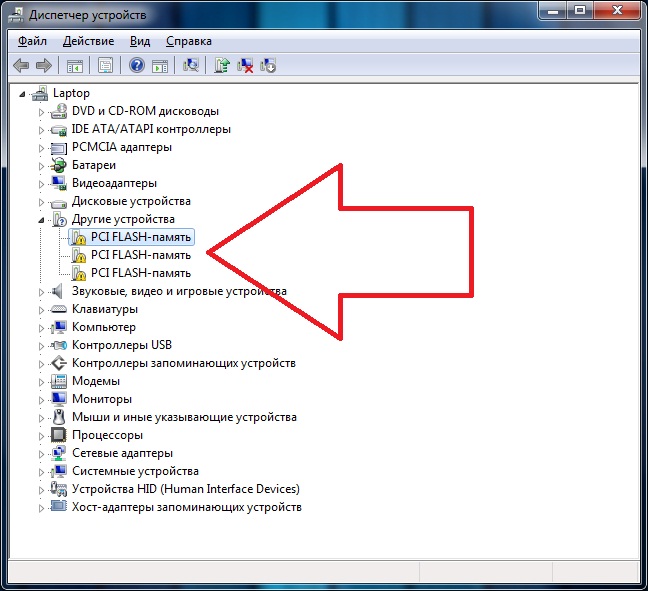Click the Uninstall device red-X icon
This screenshot has width=648, height=591.
coord(245,65)
